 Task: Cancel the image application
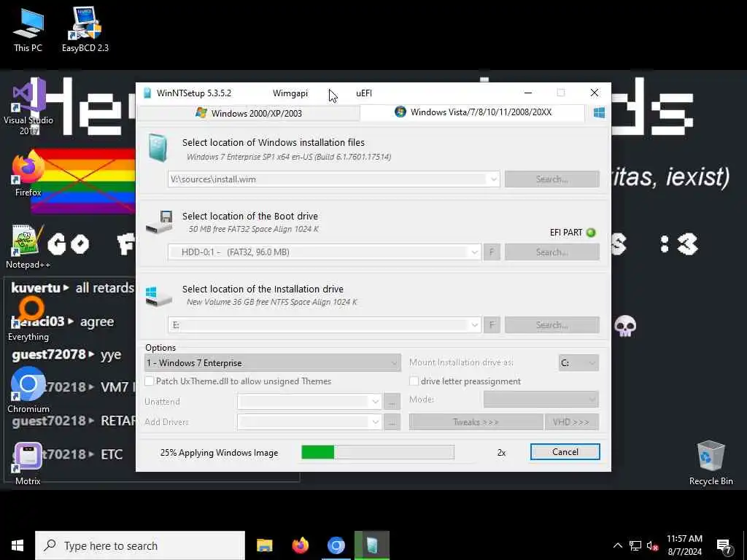click(565, 452)
